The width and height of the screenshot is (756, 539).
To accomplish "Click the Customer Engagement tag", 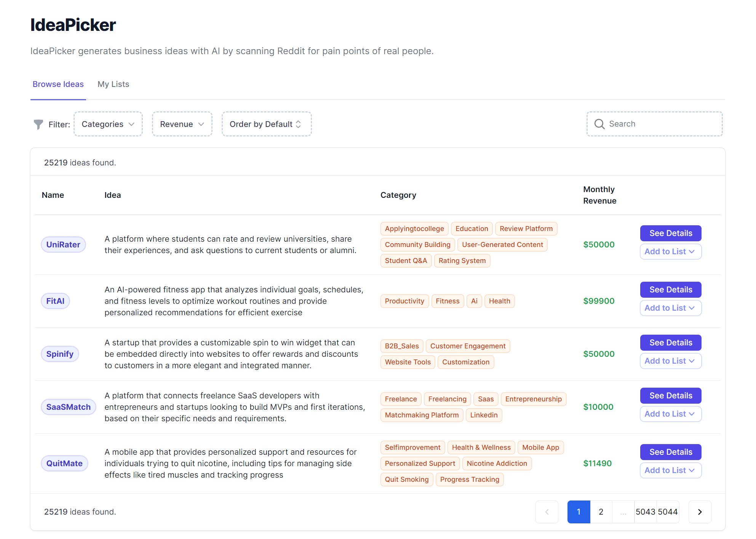I will 468,346.
